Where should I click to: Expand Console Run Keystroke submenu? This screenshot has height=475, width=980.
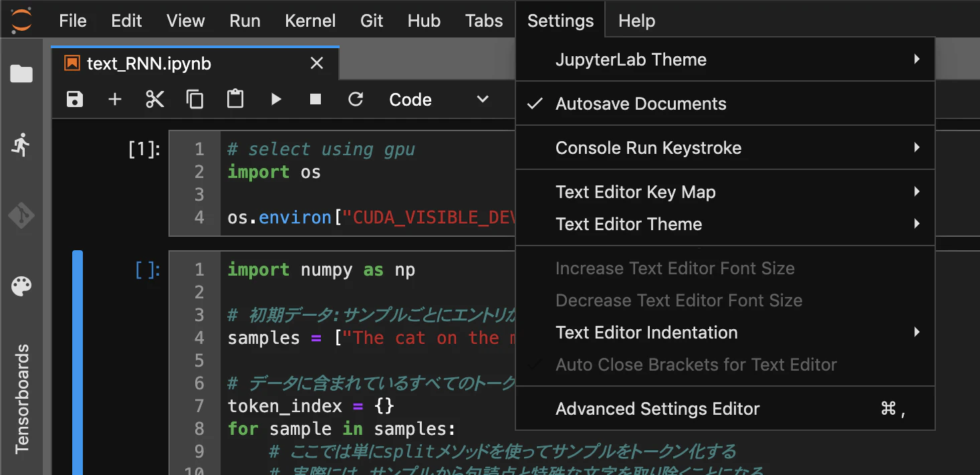(725, 148)
